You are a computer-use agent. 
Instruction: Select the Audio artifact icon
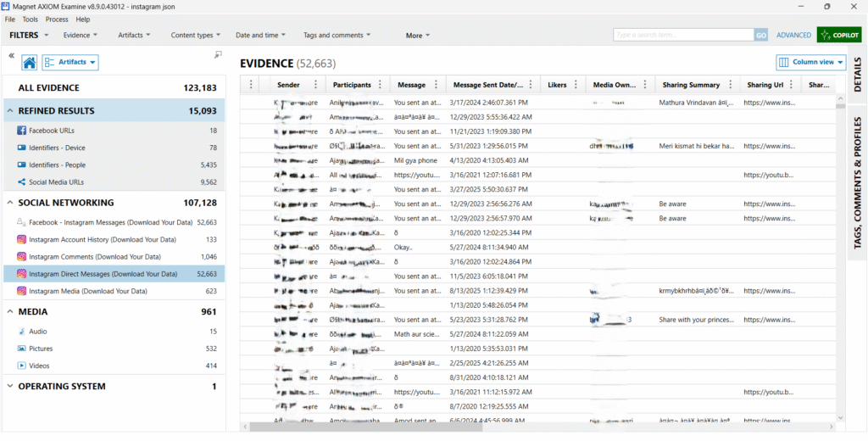click(x=21, y=332)
